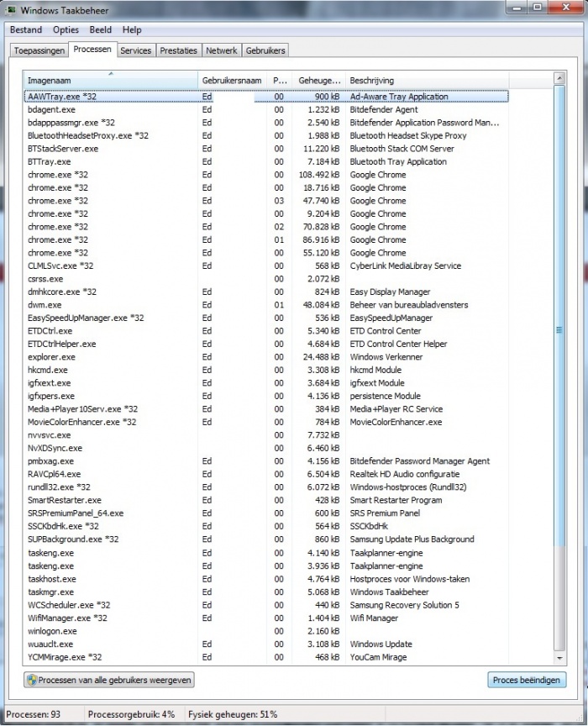Select the winlogon.exe process
This screenshot has height=726, width=588.
pyautogui.click(x=265, y=631)
